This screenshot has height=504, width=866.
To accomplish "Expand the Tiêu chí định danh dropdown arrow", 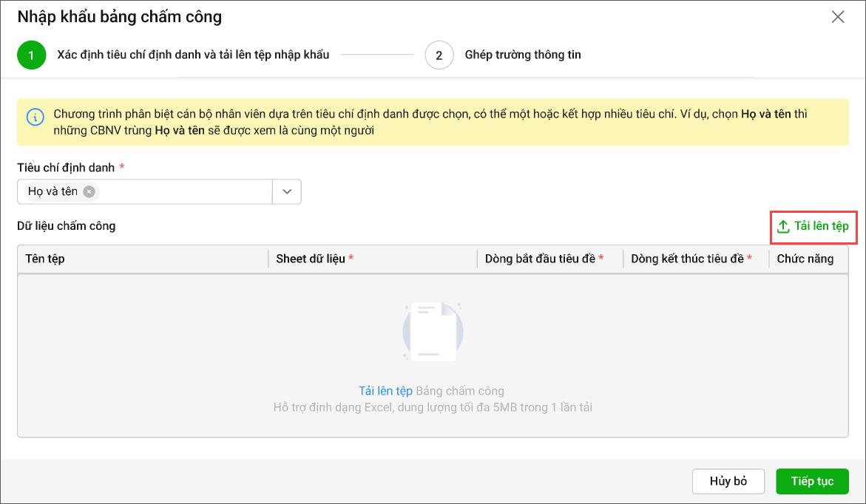I will (287, 191).
